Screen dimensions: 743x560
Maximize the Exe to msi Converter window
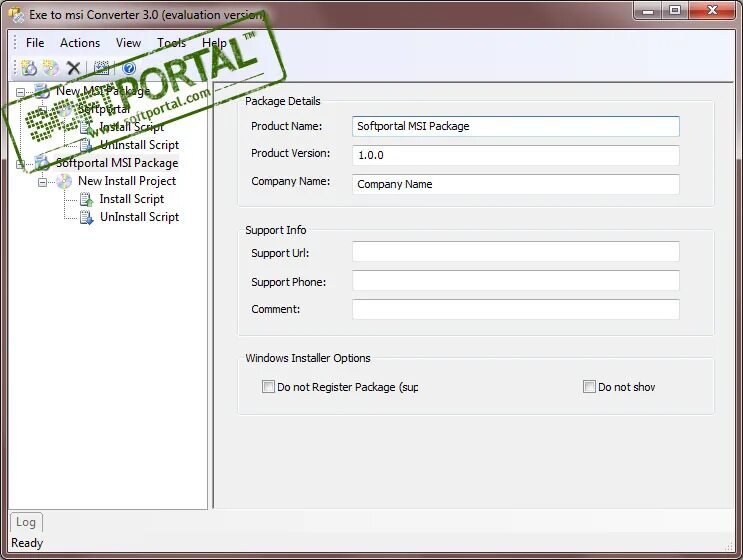pos(675,10)
